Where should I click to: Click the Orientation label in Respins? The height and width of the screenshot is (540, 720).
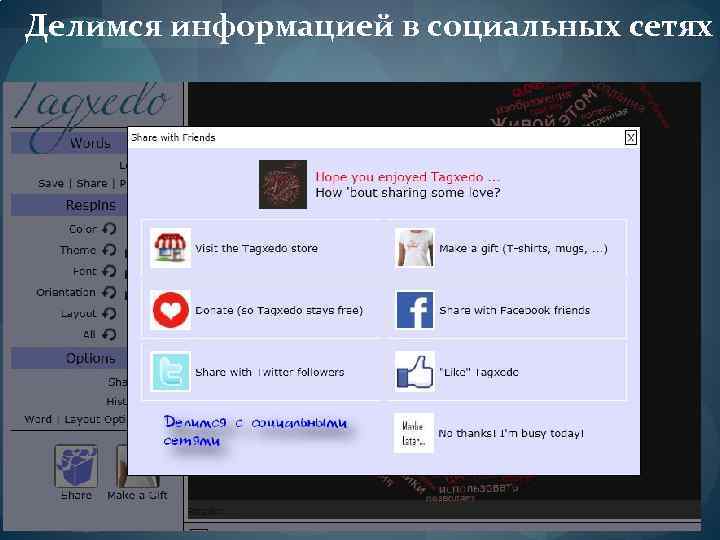click(66, 292)
